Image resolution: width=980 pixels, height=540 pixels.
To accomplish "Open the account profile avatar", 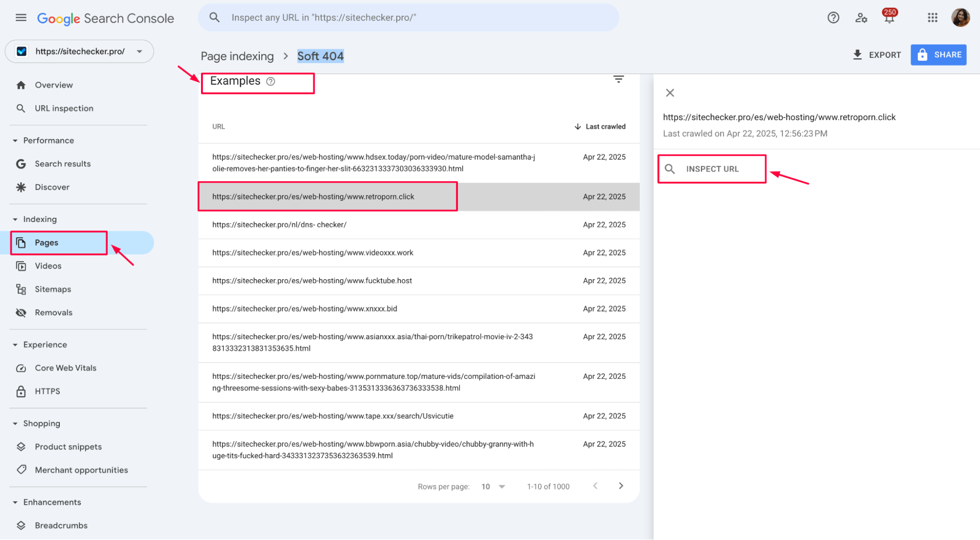I will (960, 18).
